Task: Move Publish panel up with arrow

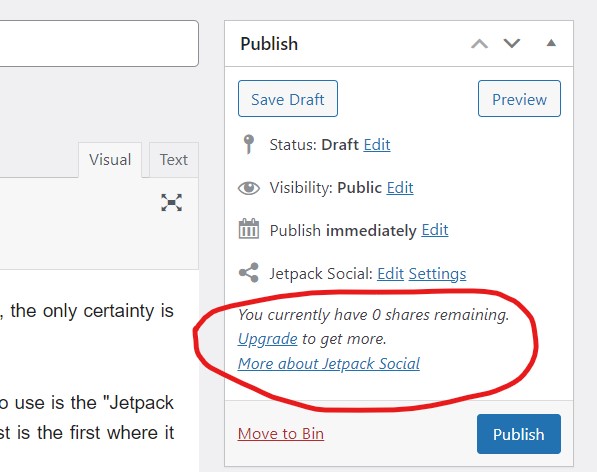Action: point(479,44)
